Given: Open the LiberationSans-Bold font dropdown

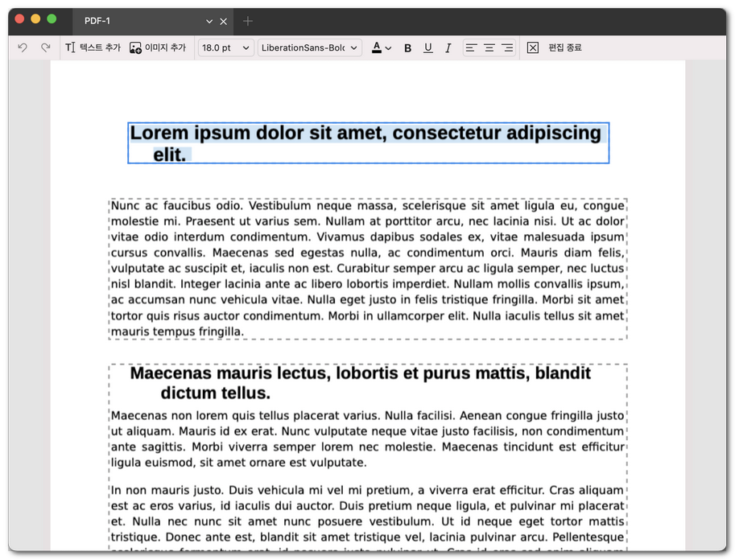Looking at the screenshot, I should coord(309,48).
